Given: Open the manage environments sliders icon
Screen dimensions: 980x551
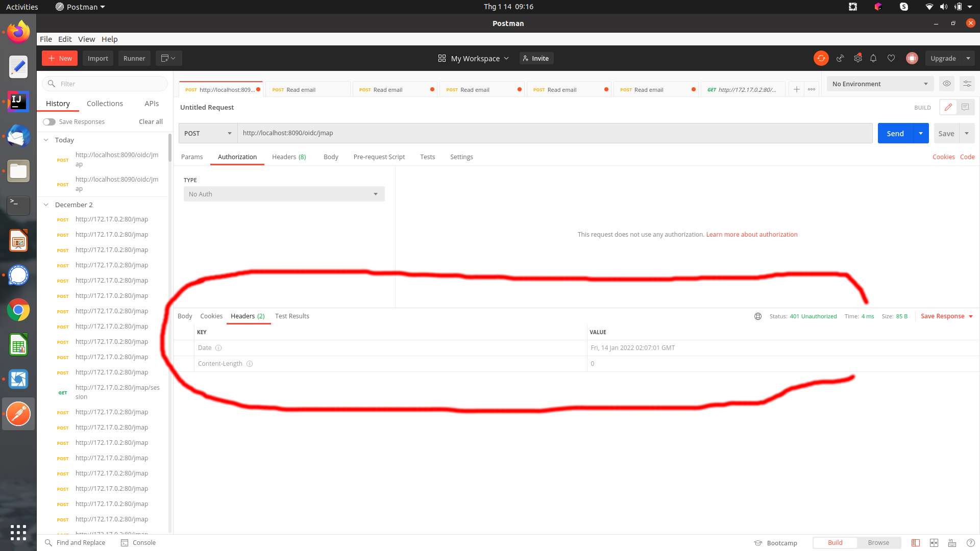Looking at the screenshot, I should click(x=967, y=84).
